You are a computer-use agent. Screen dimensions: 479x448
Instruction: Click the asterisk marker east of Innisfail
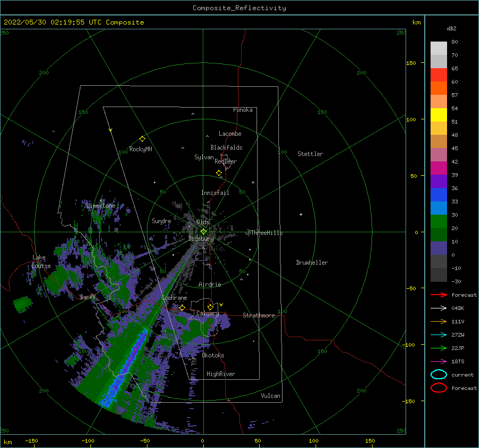point(253,183)
